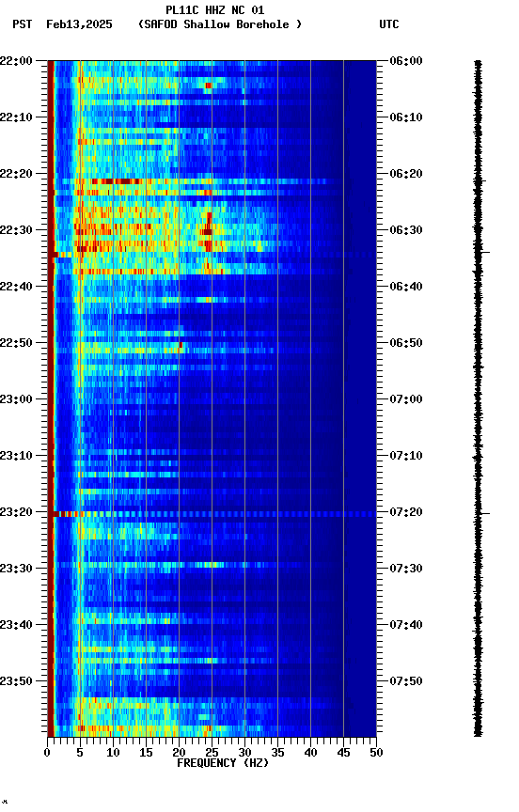Click the '23:40' PST time label

[x=16, y=626]
